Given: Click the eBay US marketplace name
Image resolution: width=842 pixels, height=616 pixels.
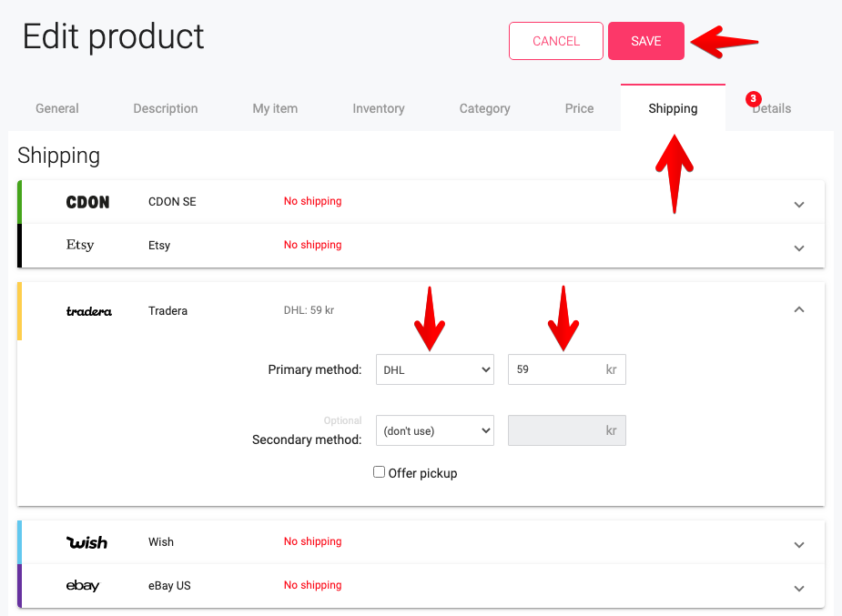Looking at the screenshot, I should click(169, 585).
